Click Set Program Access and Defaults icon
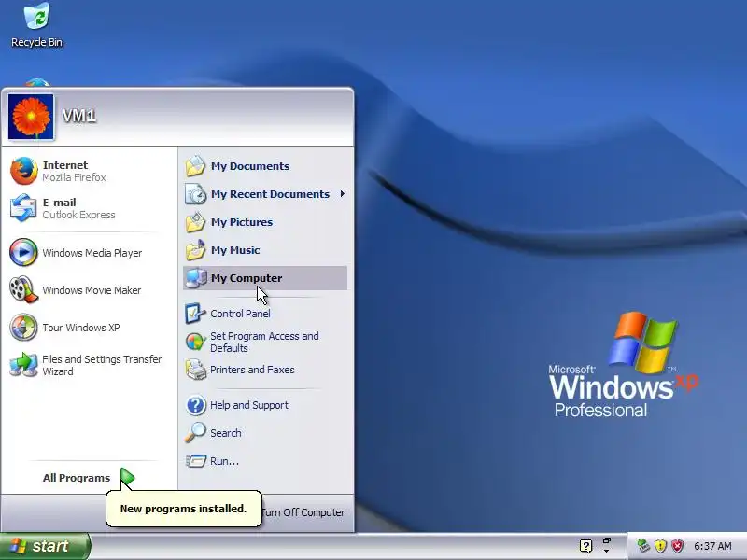The height and width of the screenshot is (560, 747). (195, 342)
